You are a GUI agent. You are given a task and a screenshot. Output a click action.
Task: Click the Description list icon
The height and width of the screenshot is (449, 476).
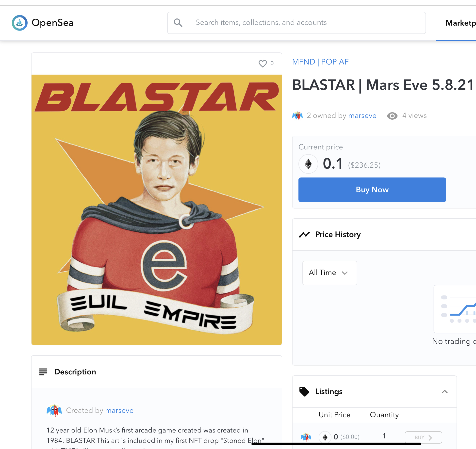tap(43, 372)
